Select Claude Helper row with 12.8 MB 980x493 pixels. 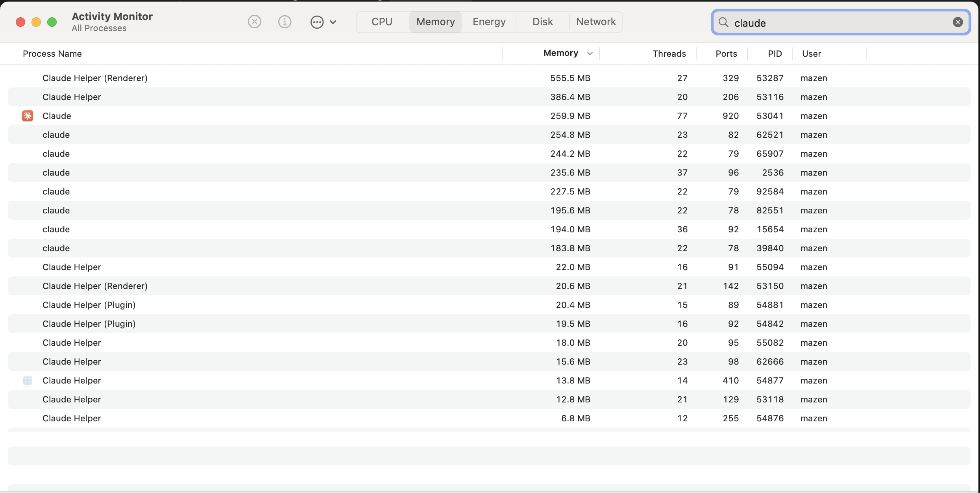point(489,399)
